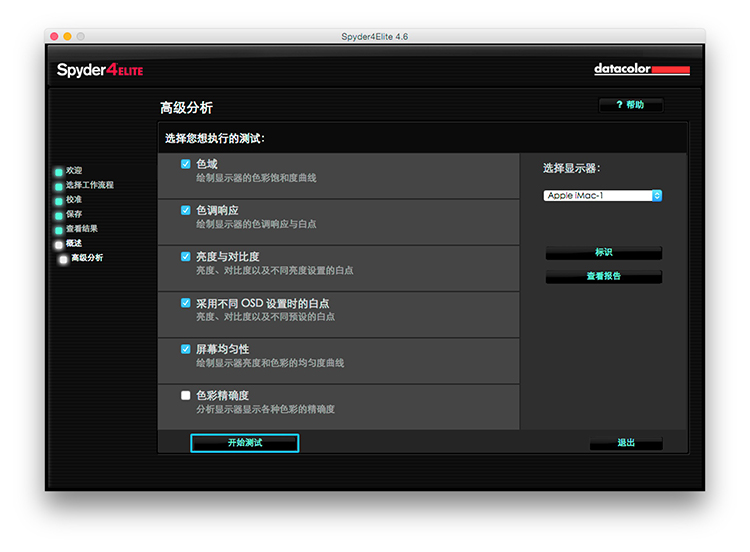Click the 色调响应 test label
Viewport: 750px width, 552px height.
click(x=217, y=210)
